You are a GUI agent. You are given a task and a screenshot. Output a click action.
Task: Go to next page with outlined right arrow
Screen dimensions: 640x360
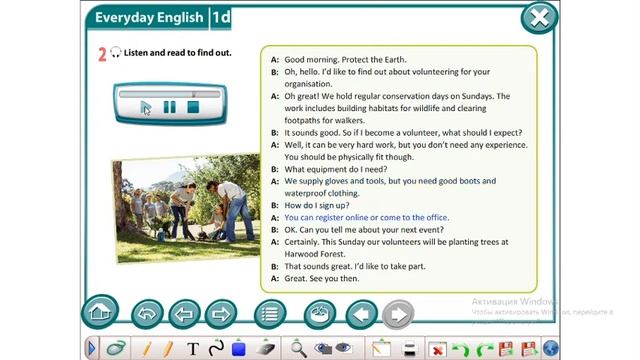click(220, 314)
